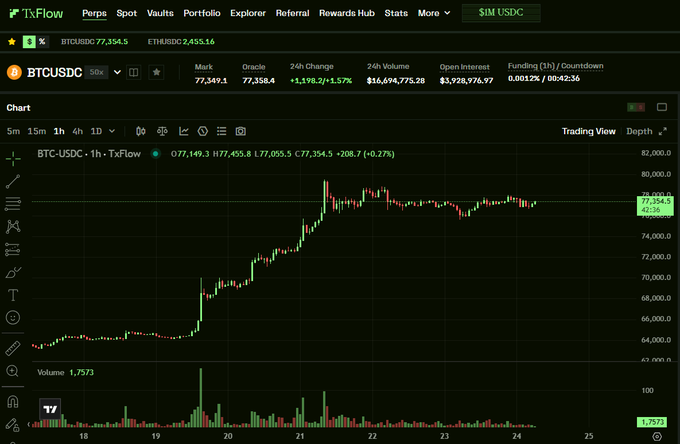Switch to Trading View chart

tap(588, 131)
